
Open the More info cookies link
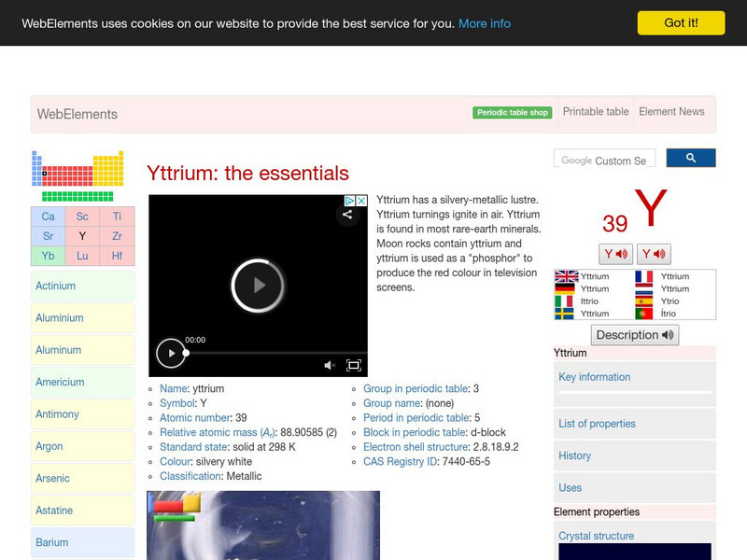click(485, 23)
